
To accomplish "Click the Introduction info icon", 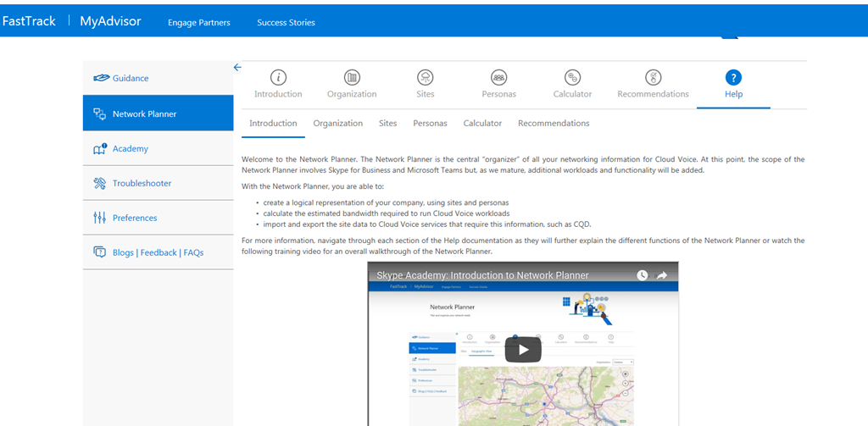I will [x=278, y=77].
